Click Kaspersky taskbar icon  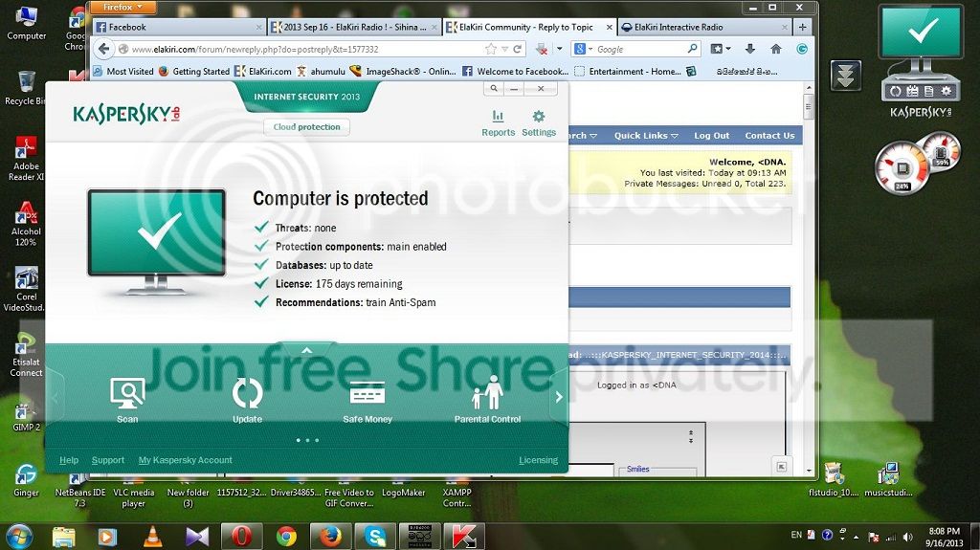[464, 537]
